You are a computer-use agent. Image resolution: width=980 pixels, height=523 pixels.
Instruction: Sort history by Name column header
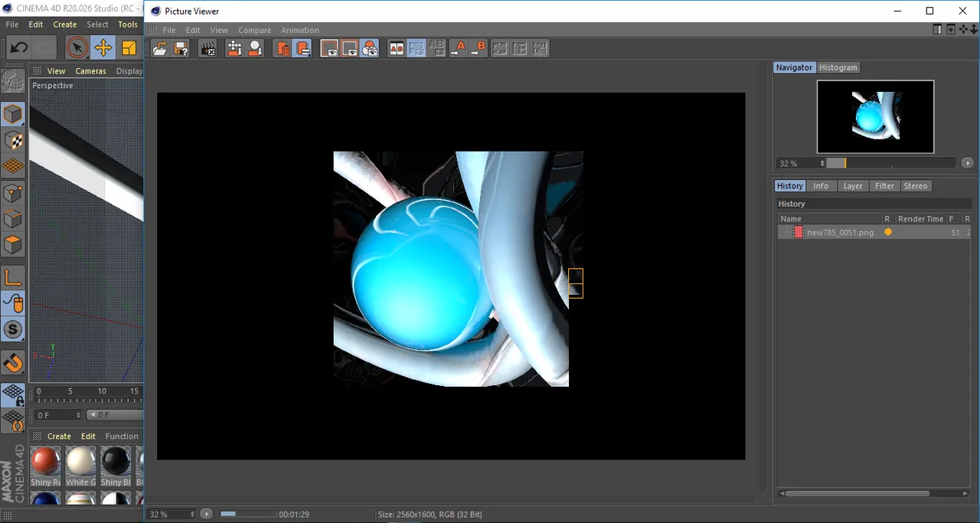830,219
